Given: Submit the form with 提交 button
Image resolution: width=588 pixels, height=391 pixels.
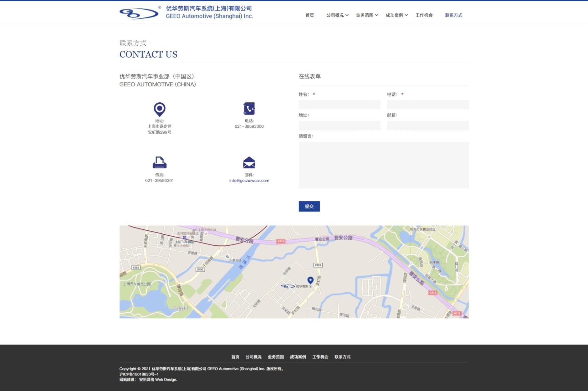Looking at the screenshot, I should [309, 206].
